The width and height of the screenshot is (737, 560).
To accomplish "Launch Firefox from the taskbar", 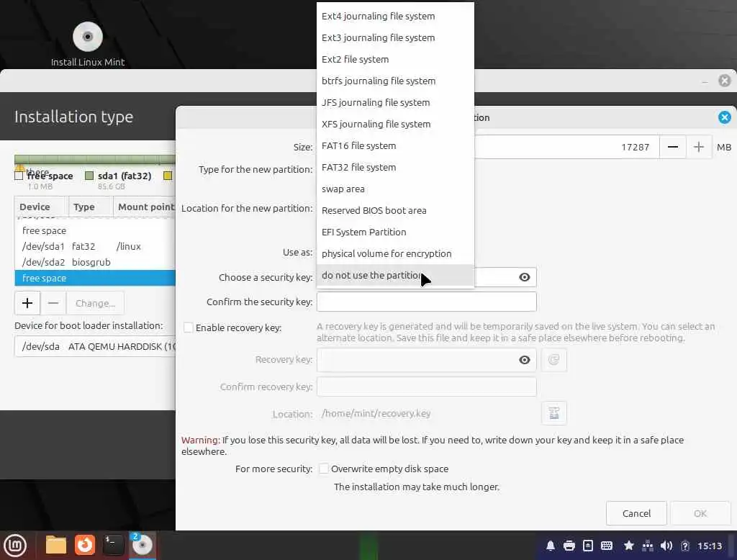I will [x=85, y=546].
